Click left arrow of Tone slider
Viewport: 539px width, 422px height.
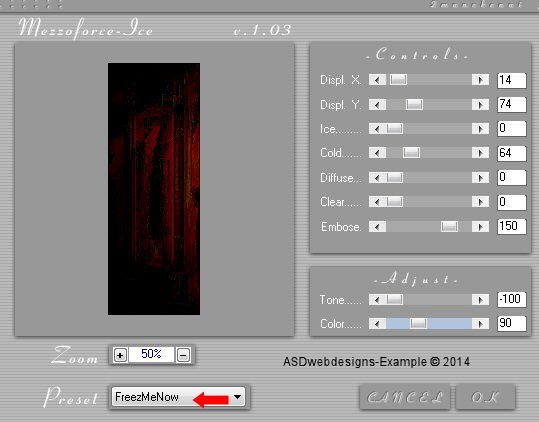377,300
